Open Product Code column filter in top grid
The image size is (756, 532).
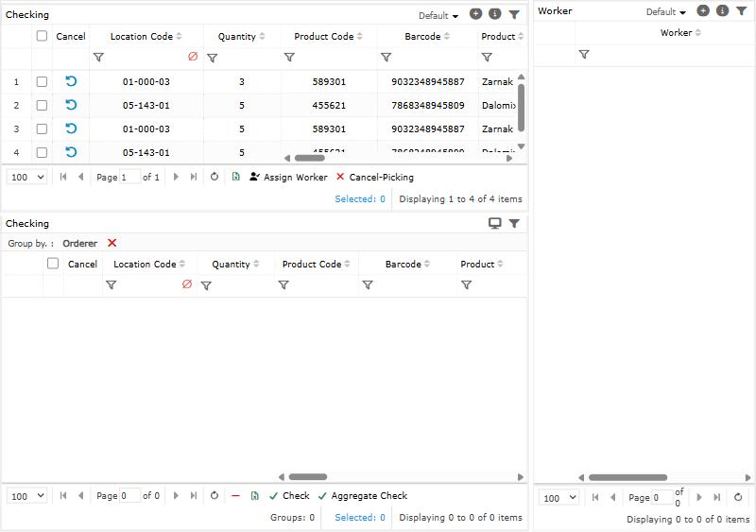[289, 58]
